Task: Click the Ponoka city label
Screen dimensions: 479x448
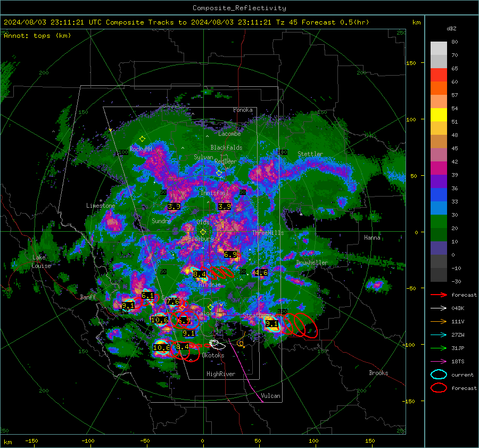Action: (x=243, y=110)
